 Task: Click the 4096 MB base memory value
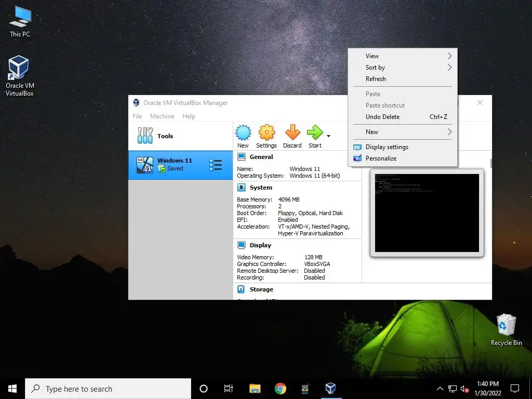click(289, 199)
